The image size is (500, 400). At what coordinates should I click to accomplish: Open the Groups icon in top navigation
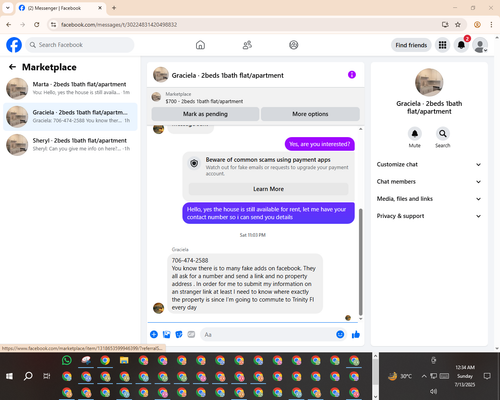[294, 45]
